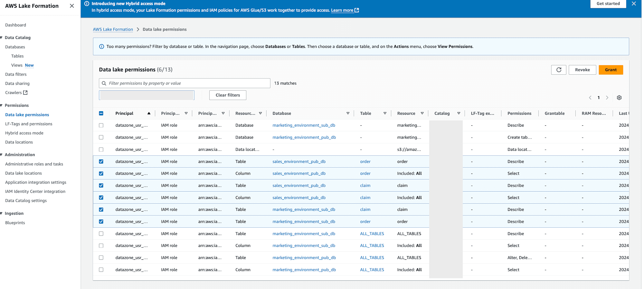The image size is (644, 289).
Task: Open the Resource type column filter dropdown
Action: click(x=260, y=113)
